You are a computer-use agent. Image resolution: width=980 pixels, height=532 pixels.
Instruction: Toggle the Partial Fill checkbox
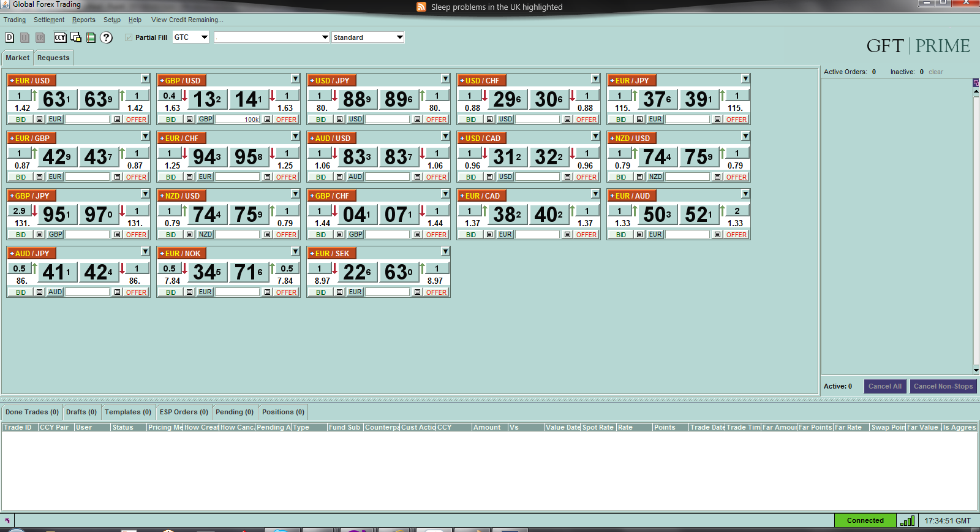click(129, 37)
